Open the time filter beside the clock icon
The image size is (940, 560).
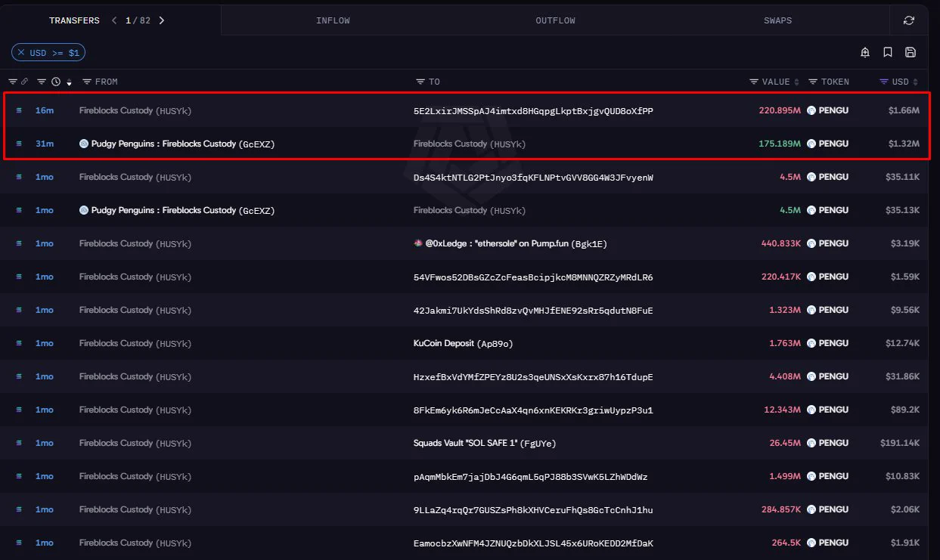point(42,82)
